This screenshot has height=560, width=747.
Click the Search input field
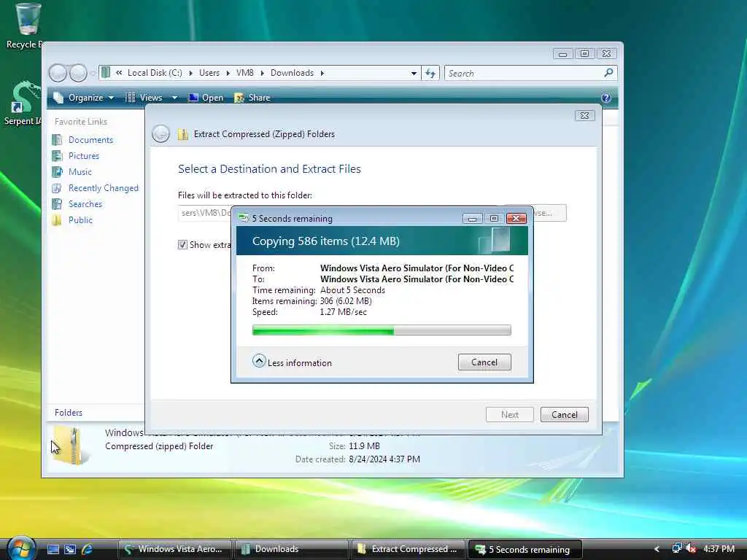pyautogui.click(x=524, y=74)
